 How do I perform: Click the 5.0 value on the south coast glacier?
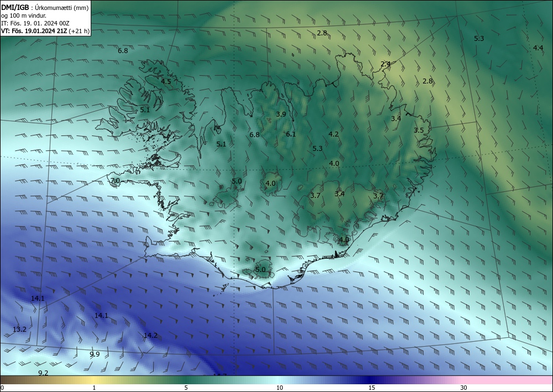(260, 270)
